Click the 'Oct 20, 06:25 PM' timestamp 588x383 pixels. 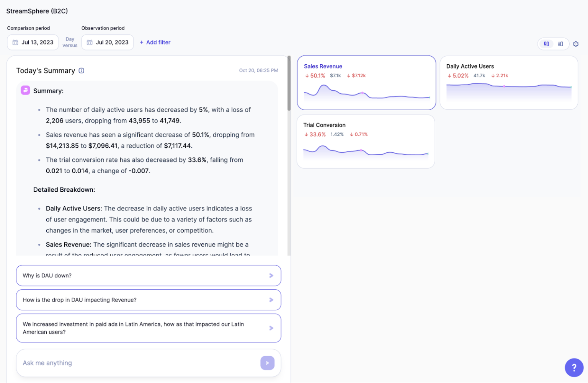[x=258, y=70]
